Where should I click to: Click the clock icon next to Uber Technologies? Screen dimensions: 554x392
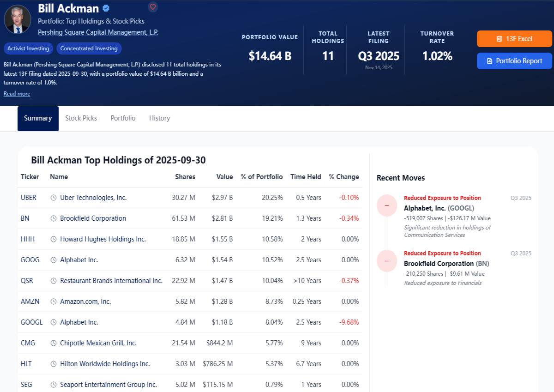coord(54,198)
